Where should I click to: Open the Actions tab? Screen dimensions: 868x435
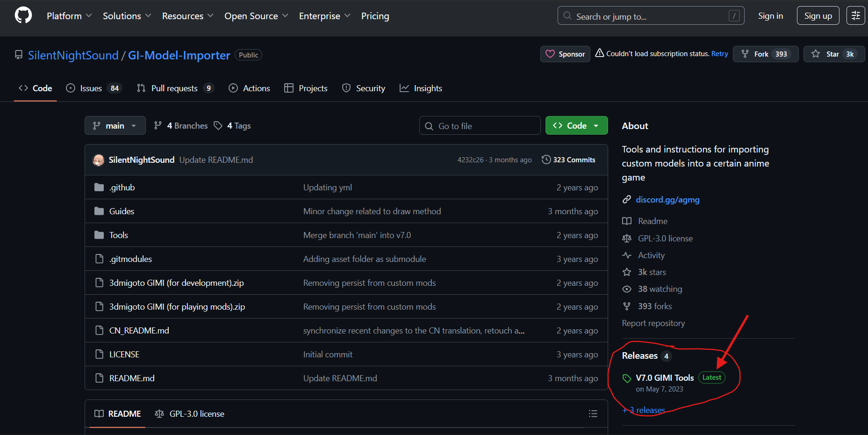point(249,88)
